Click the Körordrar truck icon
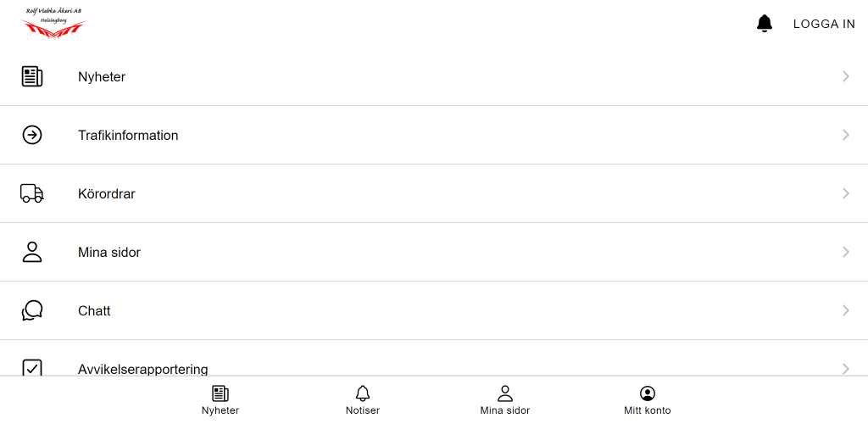 pos(32,193)
